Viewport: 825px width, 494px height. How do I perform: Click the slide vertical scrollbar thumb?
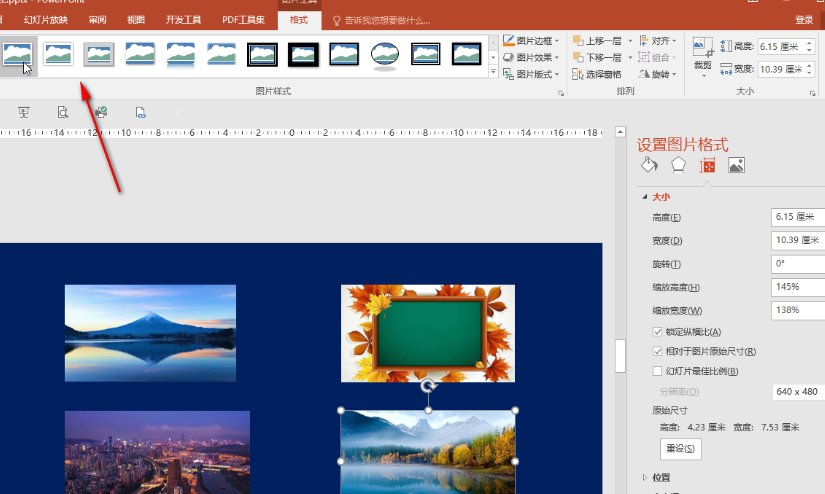point(620,356)
